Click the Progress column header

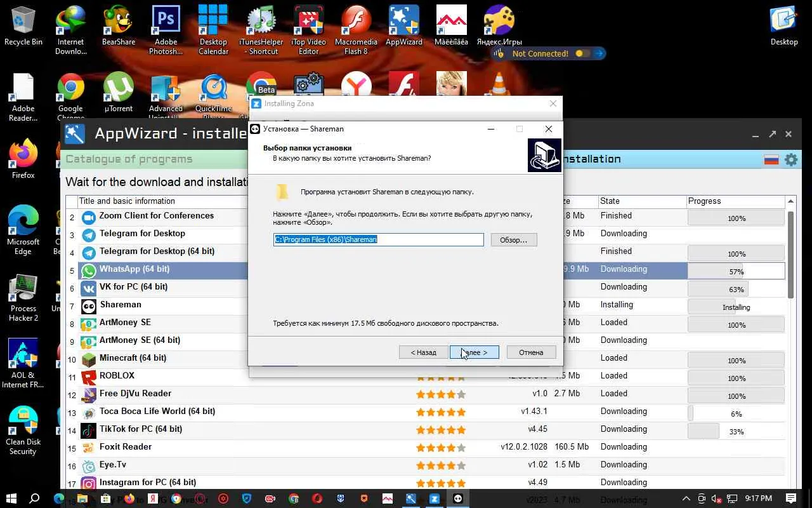736,201
